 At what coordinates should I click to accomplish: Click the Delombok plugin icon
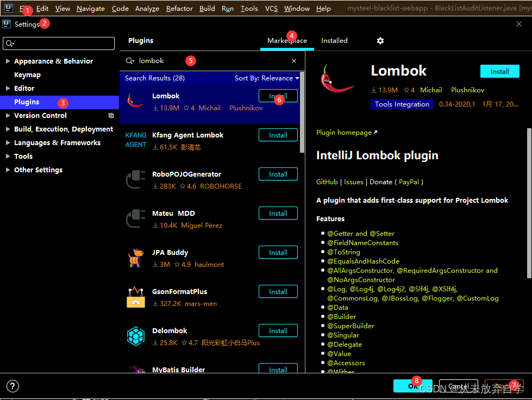point(136,335)
